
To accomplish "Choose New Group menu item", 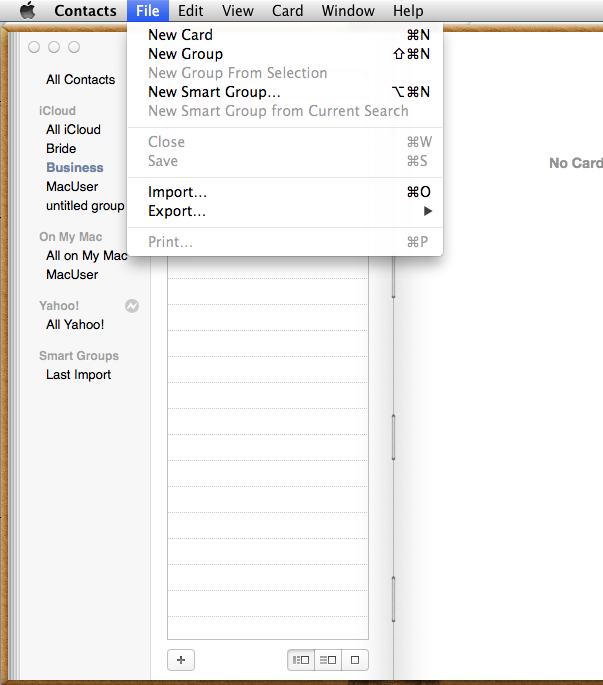I will coord(285,54).
